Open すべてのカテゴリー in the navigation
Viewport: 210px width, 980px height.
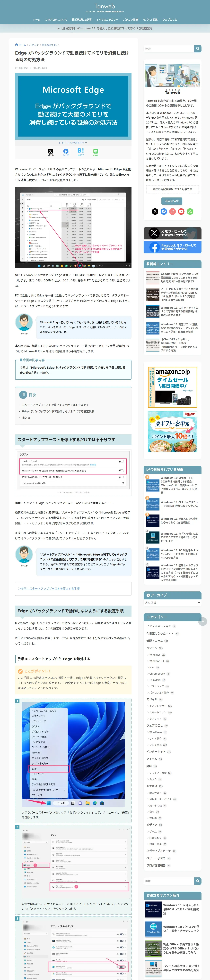click(107, 19)
